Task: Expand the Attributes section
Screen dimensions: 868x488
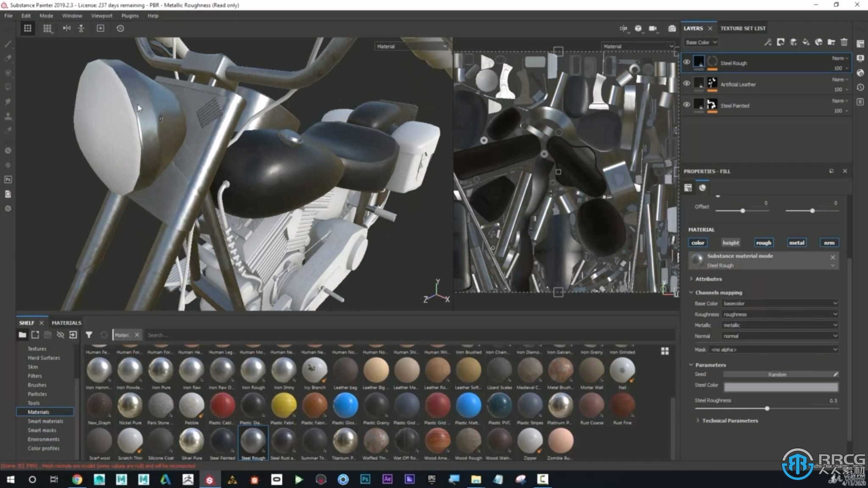Action: point(708,279)
